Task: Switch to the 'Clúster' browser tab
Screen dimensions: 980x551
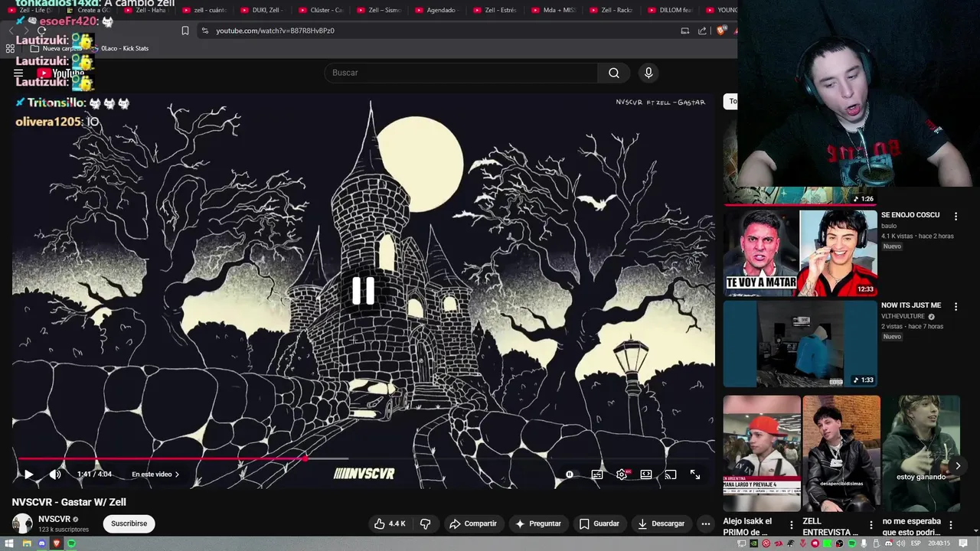Action: pos(320,10)
